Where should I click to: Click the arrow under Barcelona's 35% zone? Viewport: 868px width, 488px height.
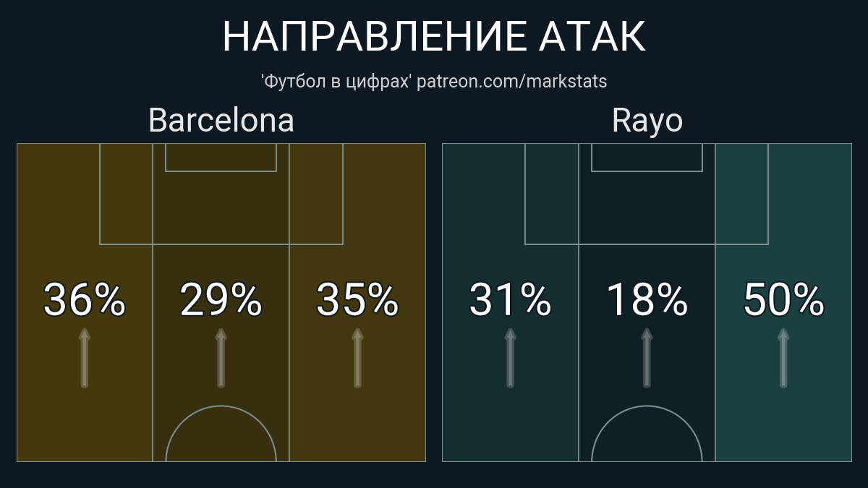pyautogui.click(x=357, y=359)
